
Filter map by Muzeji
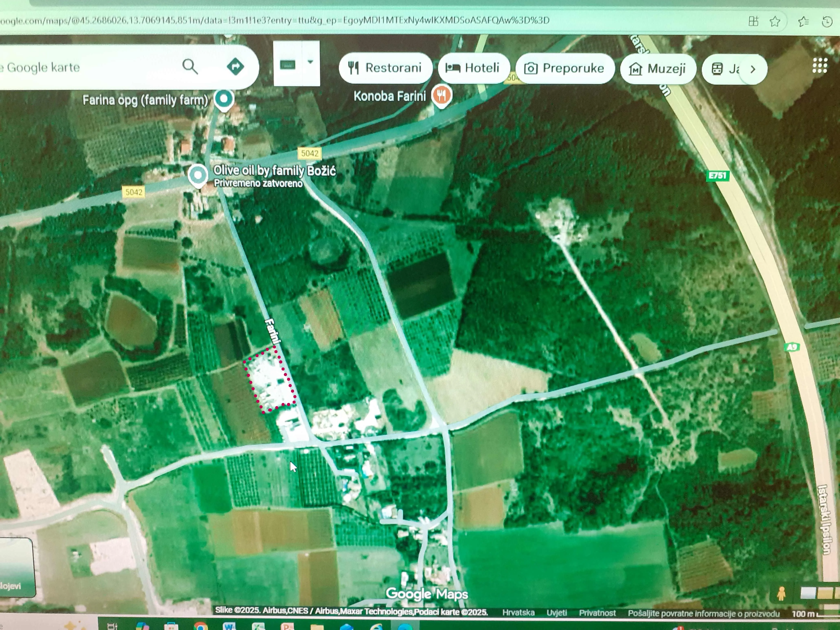point(658,69)
